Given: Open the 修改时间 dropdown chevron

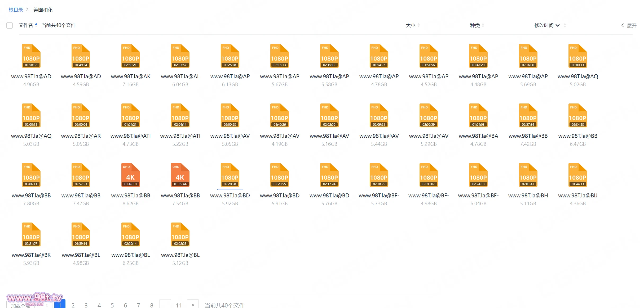Looking at the screenshot, I should [x=558, y=25].
